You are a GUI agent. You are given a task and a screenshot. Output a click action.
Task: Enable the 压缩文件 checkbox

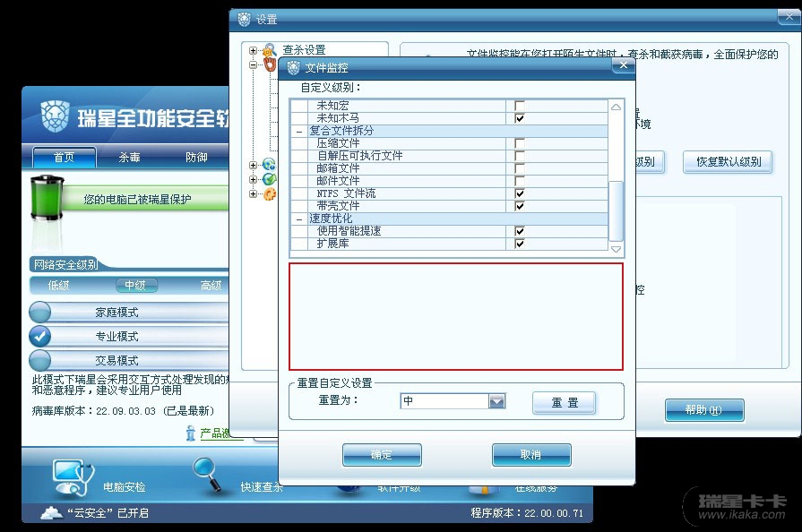coord(520,143)
